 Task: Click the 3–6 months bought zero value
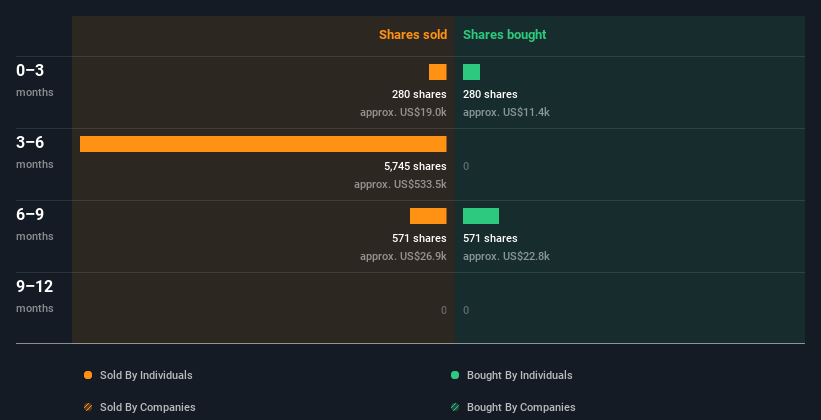(x=466, y=167)
